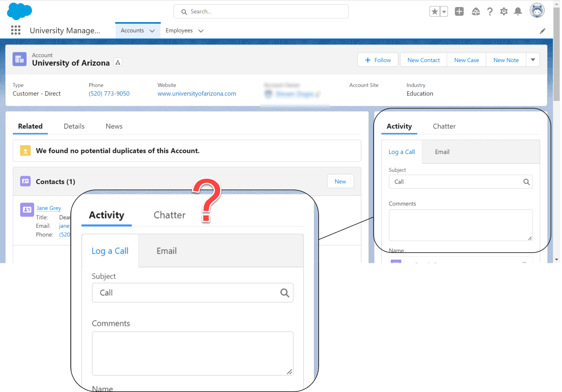Open the Global Actions plus icon
The width and height of the screenshot is (562, 392).
[x=459, y=12]
